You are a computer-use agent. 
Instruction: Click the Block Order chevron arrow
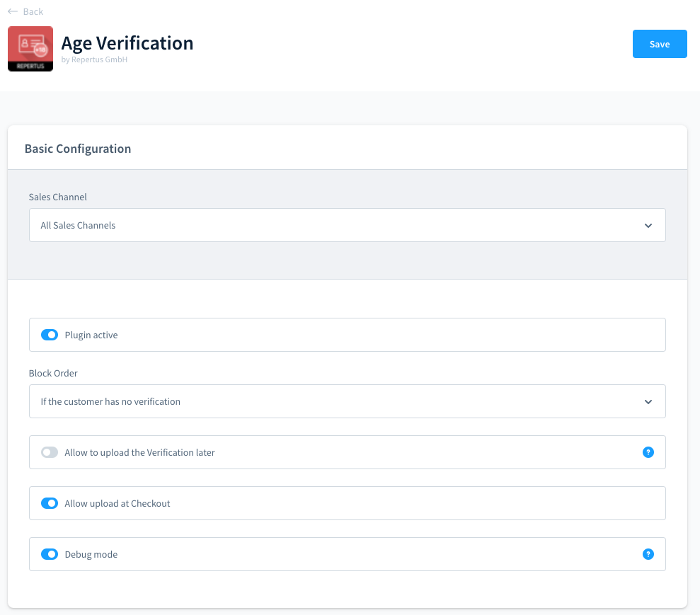pos(648,402)
